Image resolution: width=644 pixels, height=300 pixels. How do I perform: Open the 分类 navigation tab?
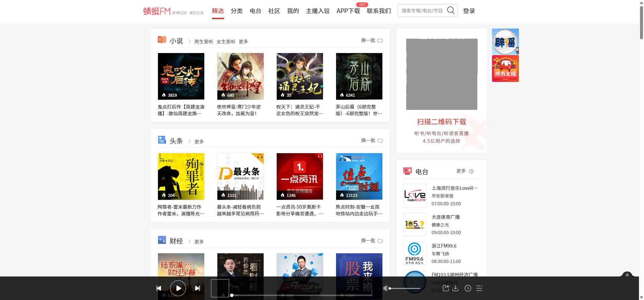click(x=236, y=11)
